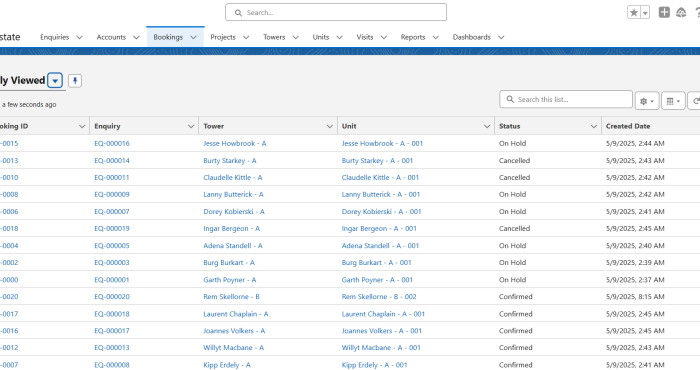Sort by the Tower column header

pos(213,126)
